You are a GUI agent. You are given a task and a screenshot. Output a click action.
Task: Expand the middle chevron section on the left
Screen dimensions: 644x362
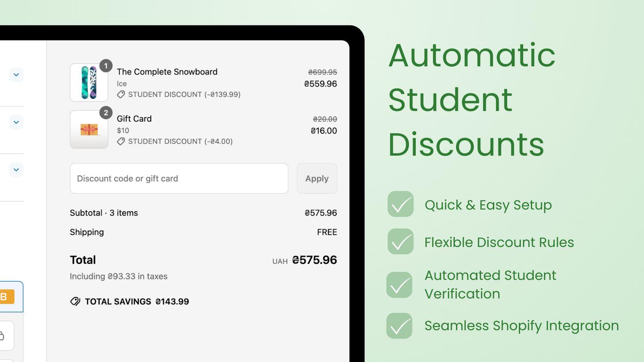pos(16,122)
